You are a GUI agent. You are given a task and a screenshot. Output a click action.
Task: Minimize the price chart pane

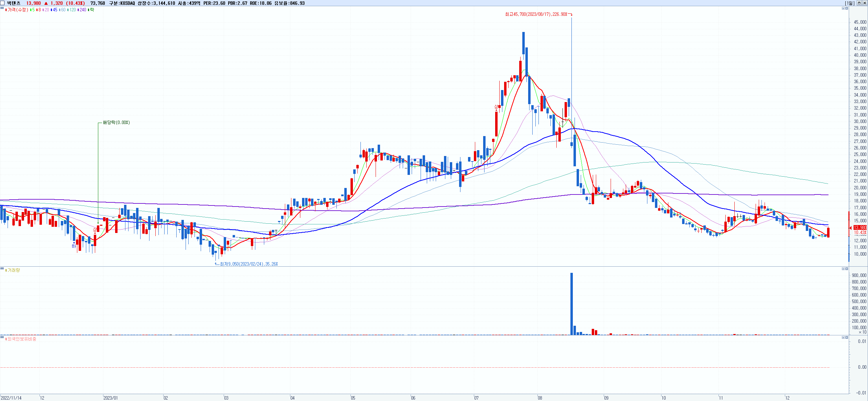[x=843, y=8]
